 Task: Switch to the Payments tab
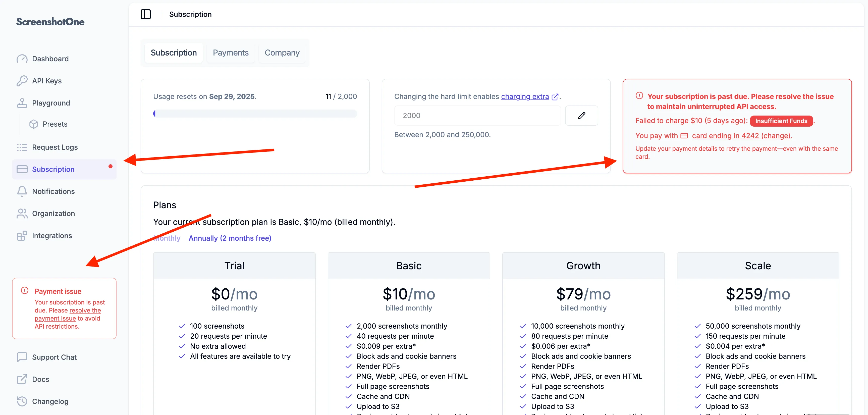(x=231, y=53)
